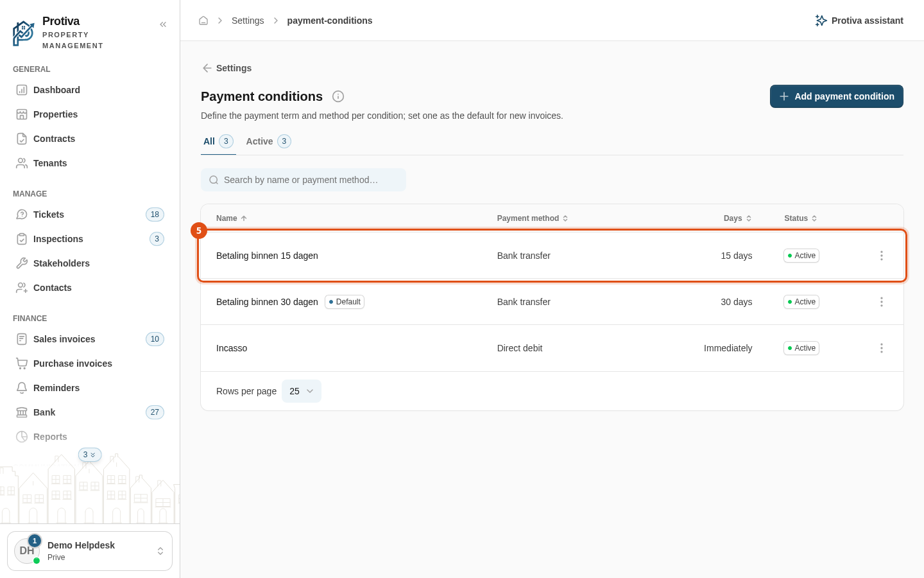The image size is (924, 578).
Task: Open the Protiva assistant
Action: coord(859,21)
